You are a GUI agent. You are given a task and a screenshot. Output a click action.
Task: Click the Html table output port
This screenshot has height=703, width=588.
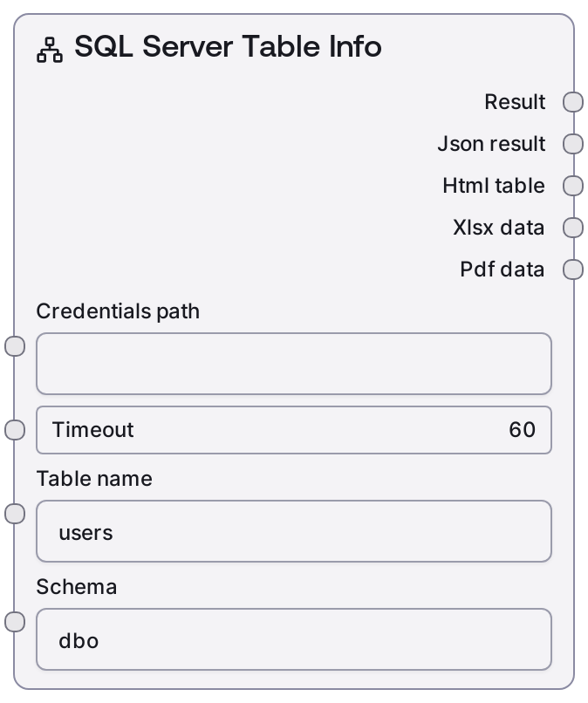coord(572,186)
